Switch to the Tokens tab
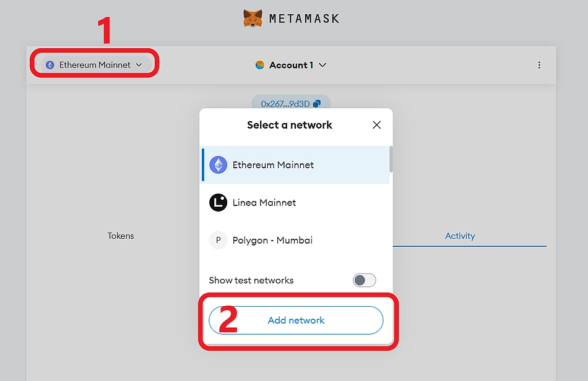588x381 pixels. (x=121, y=236)
